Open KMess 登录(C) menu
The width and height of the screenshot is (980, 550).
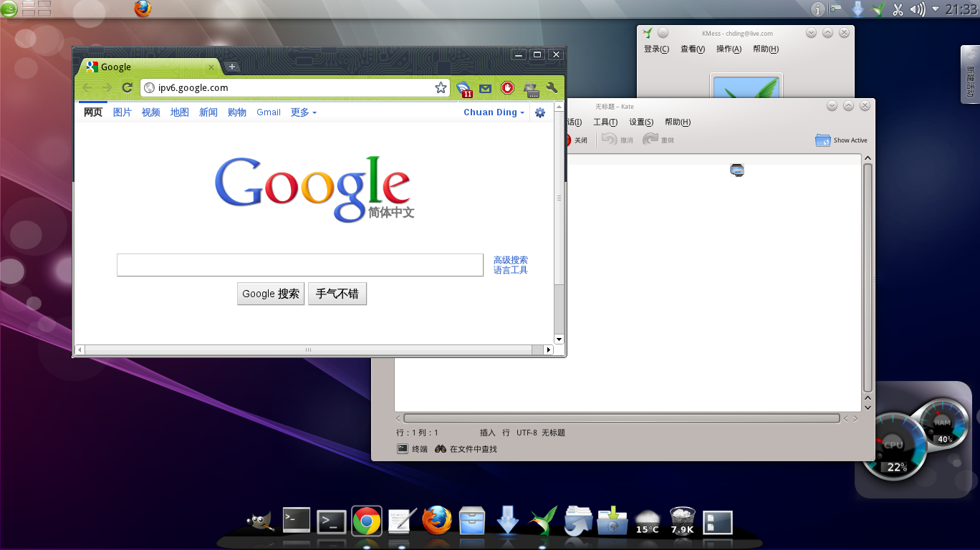(656, 49)
